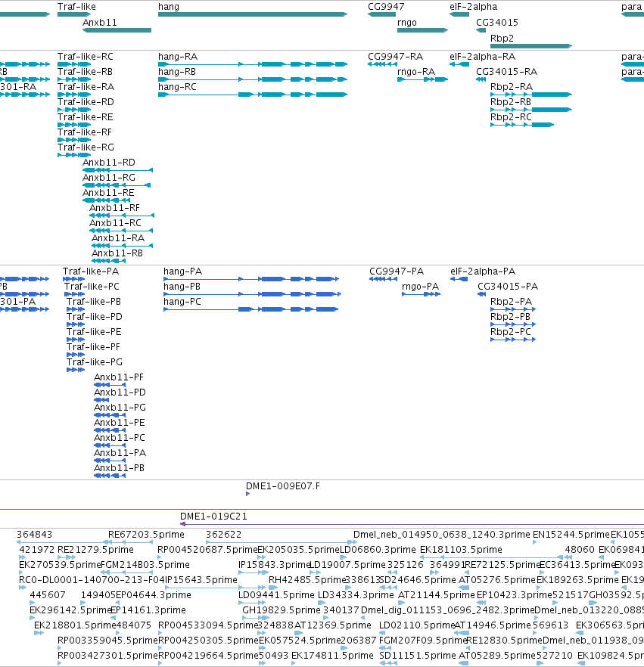Image resolution: width=644 pixels, height=667 pixels.
Task: Select the Anxb11-PF protein label
Action: click(x=119, y=377)
